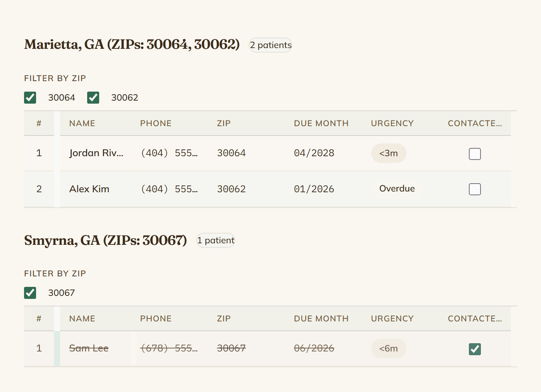
Task: Uncheck the 30067 ZIP filter checkbox
Action: coord(30,293)
